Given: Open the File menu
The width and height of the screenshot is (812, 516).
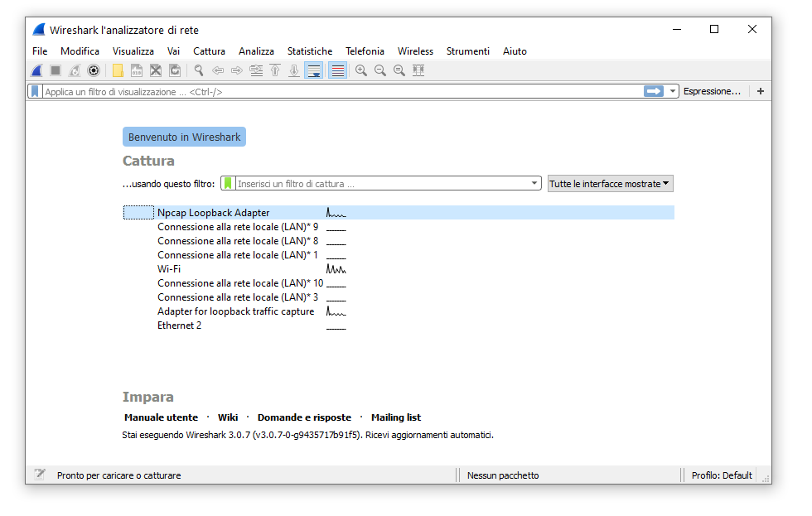Looking at the screenshot, I should click(x=40, y=51).
